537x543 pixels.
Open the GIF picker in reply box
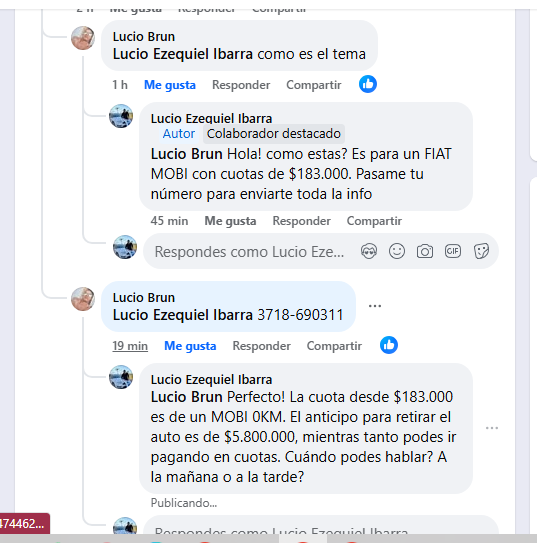click(x=453, y=251)
